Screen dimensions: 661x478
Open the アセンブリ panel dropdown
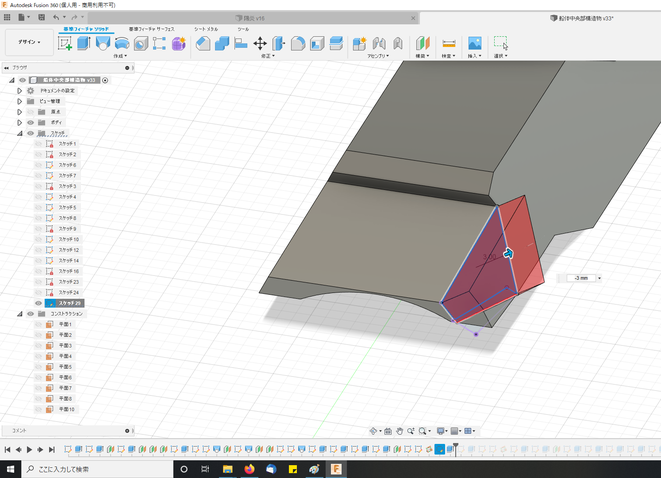[378, 56]
